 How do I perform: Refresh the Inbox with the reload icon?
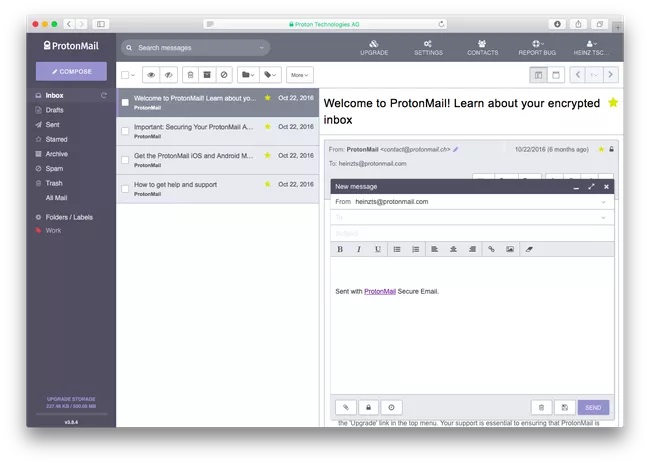pos(104,95)
